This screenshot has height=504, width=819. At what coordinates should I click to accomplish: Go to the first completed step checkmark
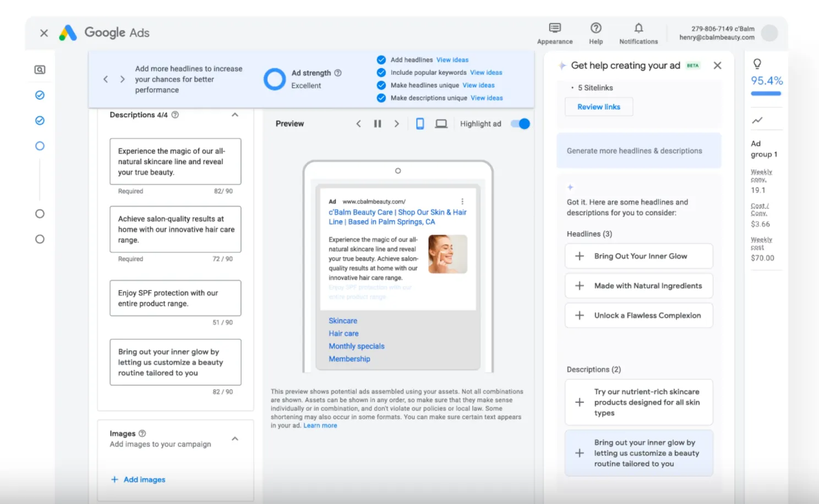pyautogui.click(x=40, y=95)
